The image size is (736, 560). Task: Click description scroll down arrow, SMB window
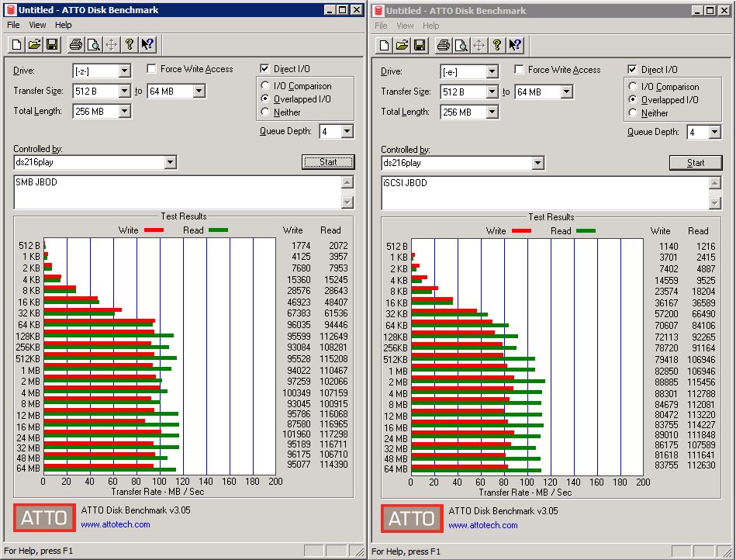coord(347,202)
